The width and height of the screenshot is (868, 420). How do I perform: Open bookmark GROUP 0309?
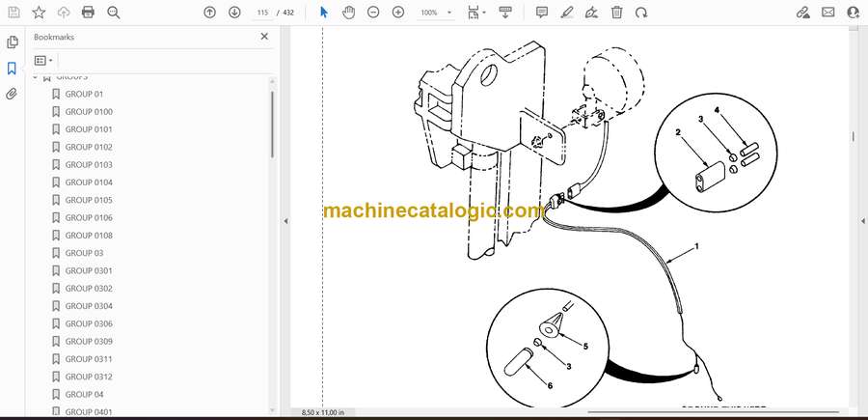point(89,342)
